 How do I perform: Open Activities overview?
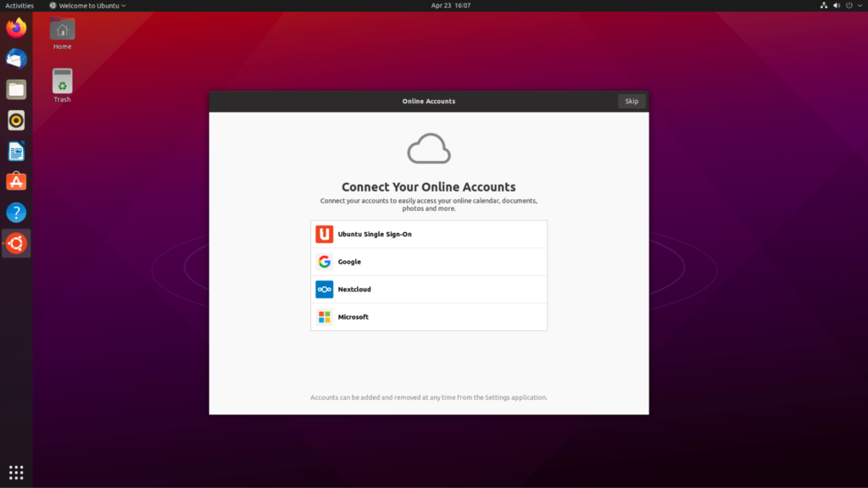[19, 6]
